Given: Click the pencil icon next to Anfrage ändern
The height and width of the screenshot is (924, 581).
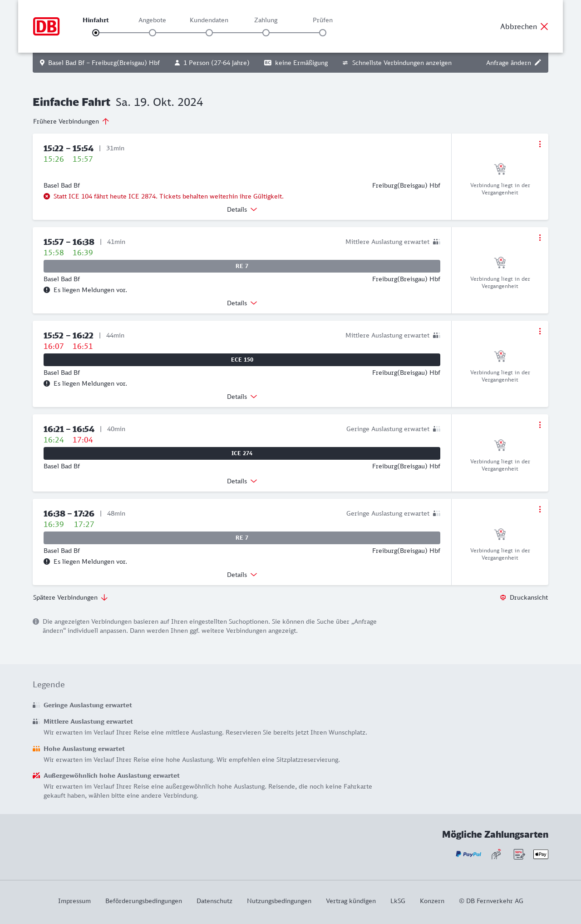Looking at the screenshot, I should [538, 63].
